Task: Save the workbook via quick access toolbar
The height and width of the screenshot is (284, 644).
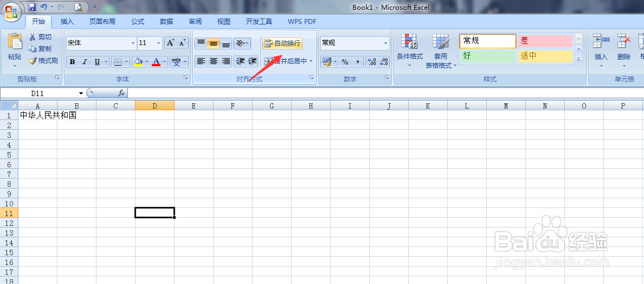Action: click(32, 7)
